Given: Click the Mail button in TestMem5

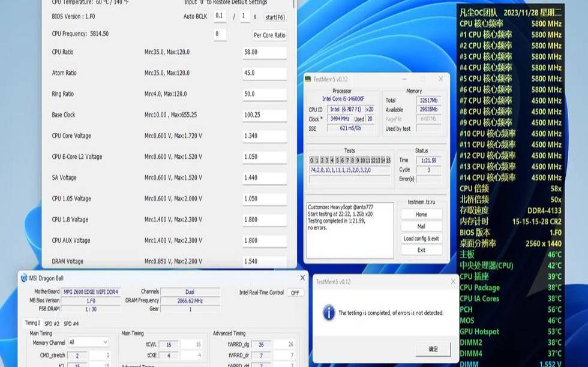Looking at the screenshot, I should (421, 226).
